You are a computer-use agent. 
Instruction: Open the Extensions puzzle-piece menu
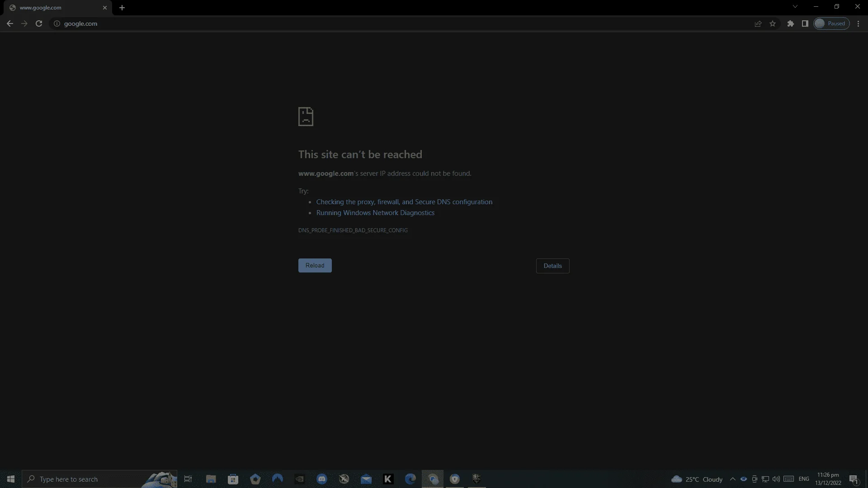[x=791, y=23]
